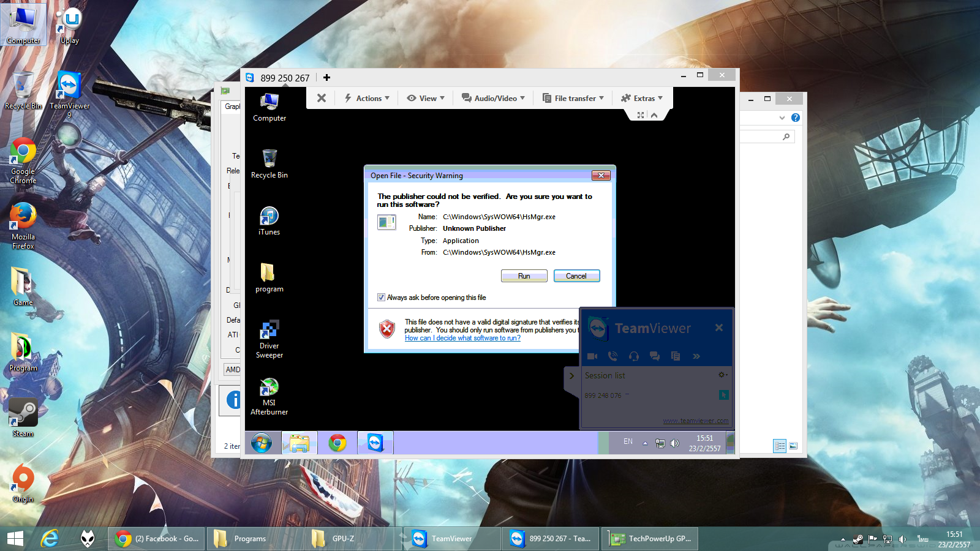Click the remote network tray icon

tap(660, 443)
